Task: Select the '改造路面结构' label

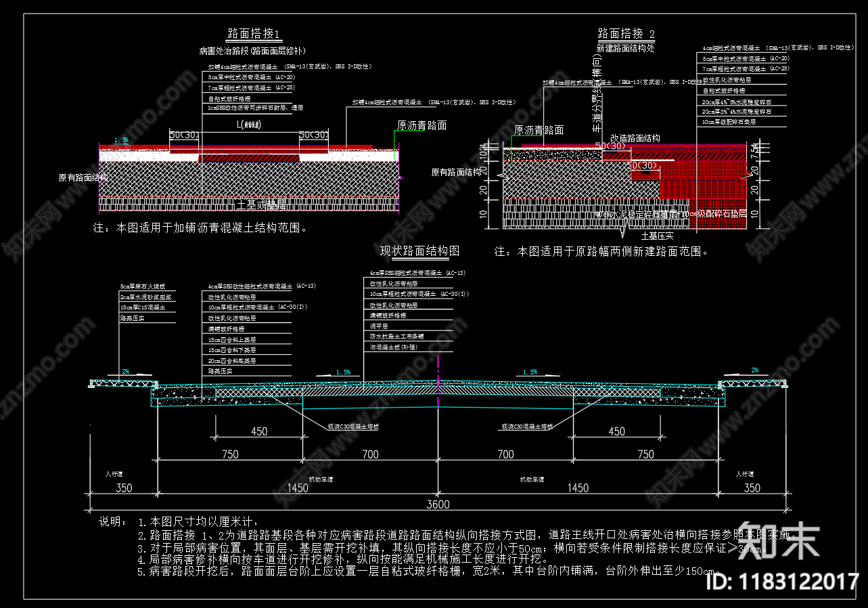Action: pos(635,138)
